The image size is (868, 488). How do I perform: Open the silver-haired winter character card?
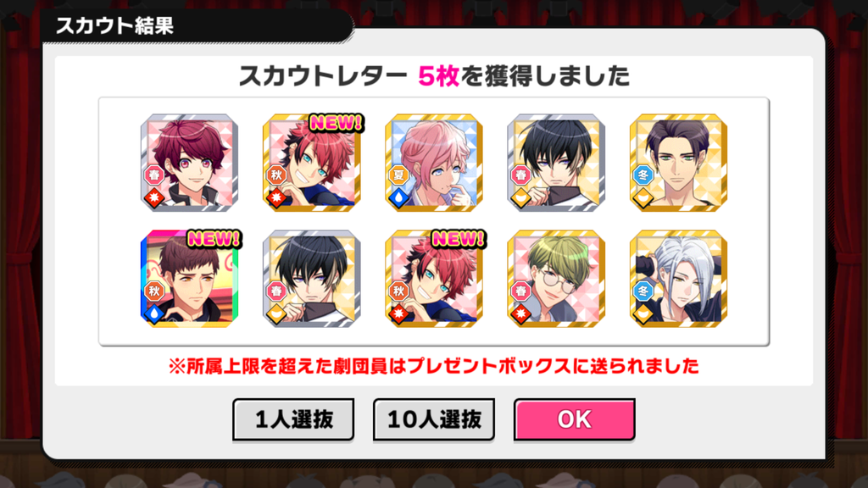pos(679,278)
